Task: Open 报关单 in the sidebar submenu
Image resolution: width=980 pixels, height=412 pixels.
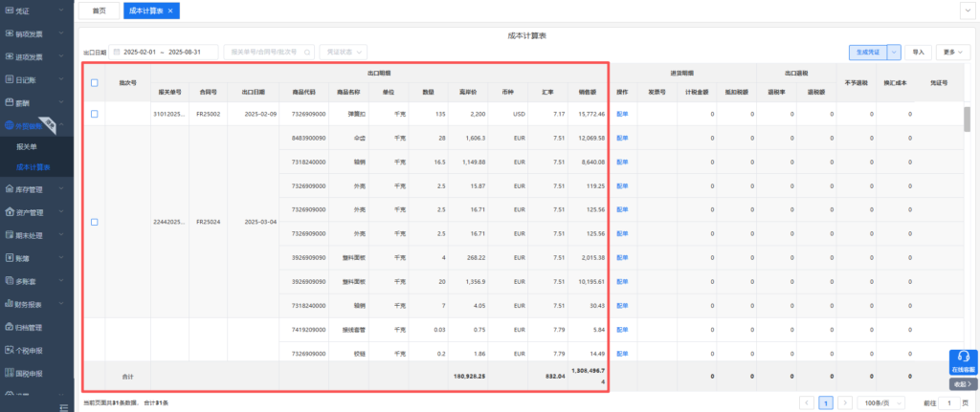Action: click(x=28, y=148)
